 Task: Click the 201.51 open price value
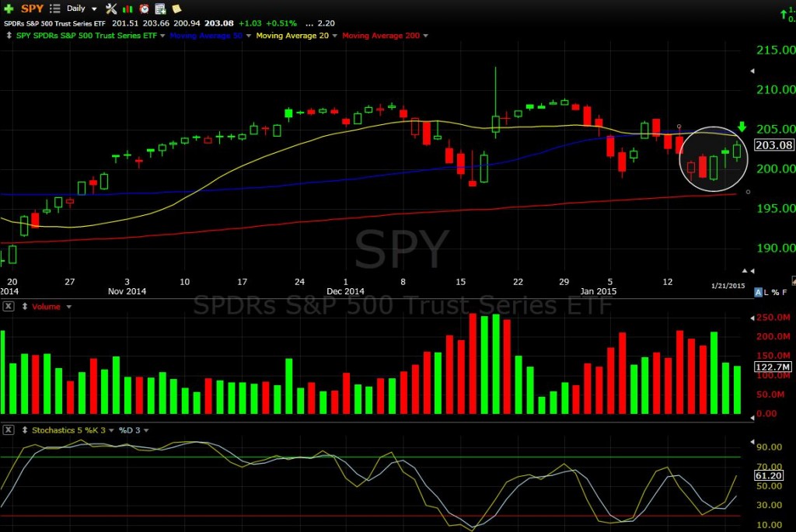[125, 23]
